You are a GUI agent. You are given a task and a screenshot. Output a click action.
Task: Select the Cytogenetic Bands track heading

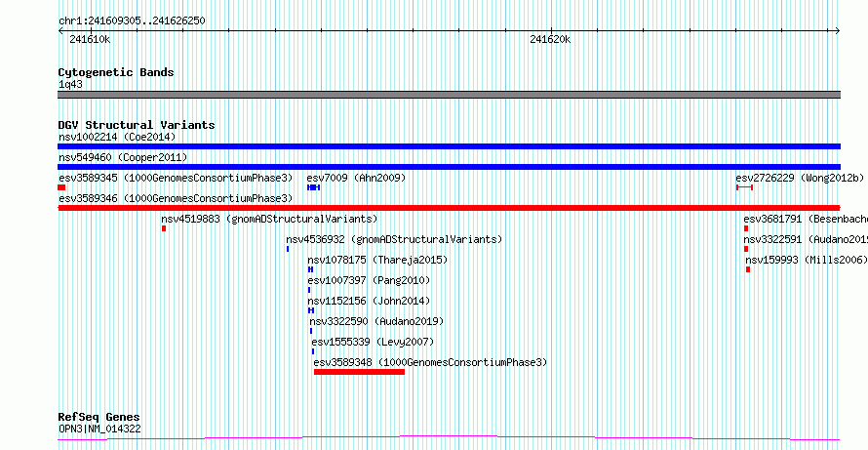pyautogui.click(x=116, y=72)
